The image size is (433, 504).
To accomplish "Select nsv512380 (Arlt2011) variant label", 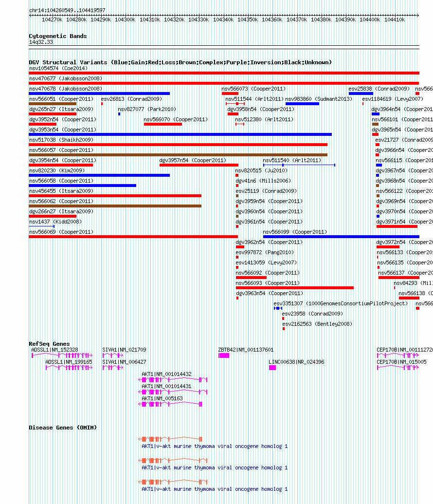I will (264, 120).
